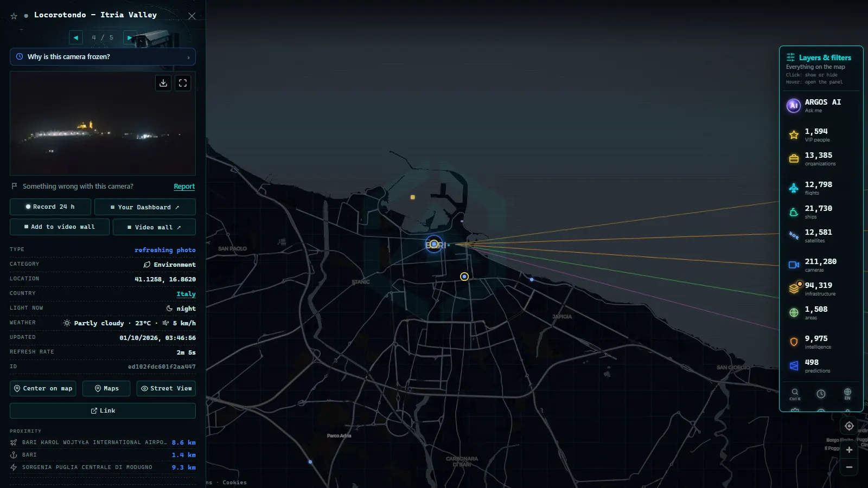Toggle flights layer
This screenshot has width=868, height=488.
click(821, 188)
